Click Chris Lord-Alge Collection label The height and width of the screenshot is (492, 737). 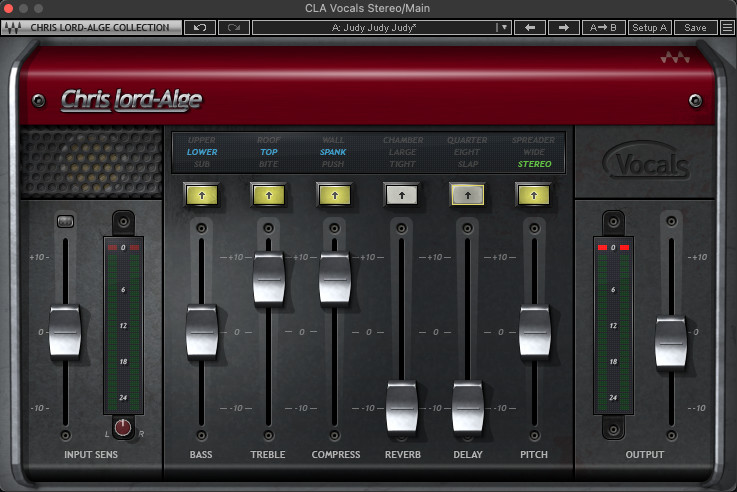[x=100, y=28]
